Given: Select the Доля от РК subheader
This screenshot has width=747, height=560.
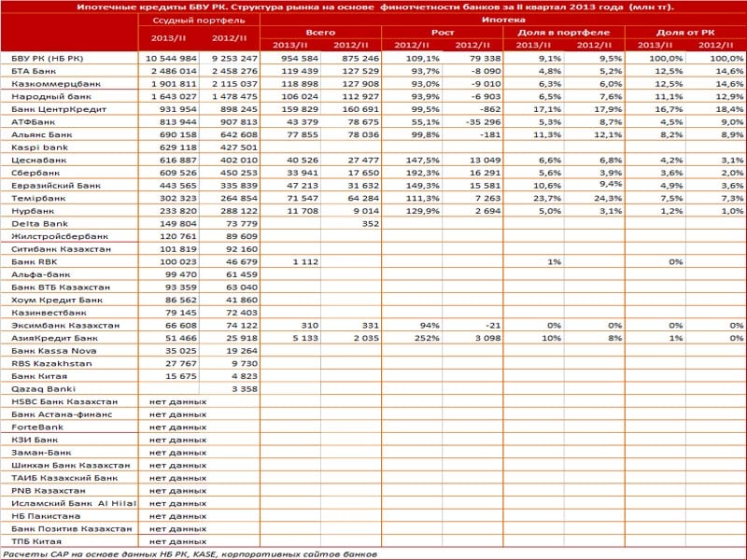Looking at the screenshot, I should pyautogui.click(x=685, y=33).
